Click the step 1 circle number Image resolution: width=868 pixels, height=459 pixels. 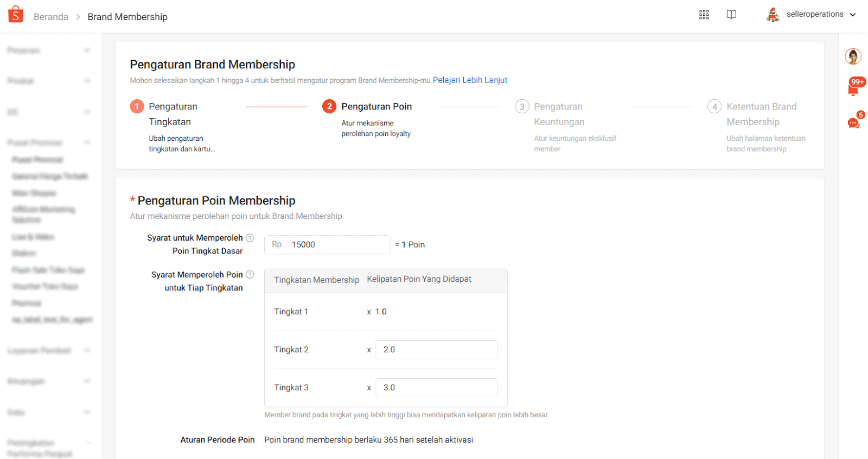pyautogui.click(x=137, y=107)
